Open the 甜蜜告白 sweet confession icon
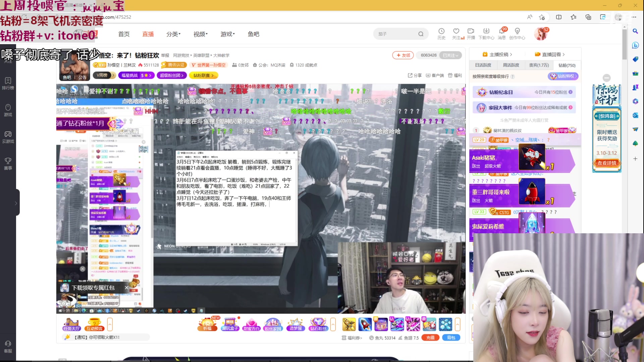644x362 pixels. [x=252, y=324]
